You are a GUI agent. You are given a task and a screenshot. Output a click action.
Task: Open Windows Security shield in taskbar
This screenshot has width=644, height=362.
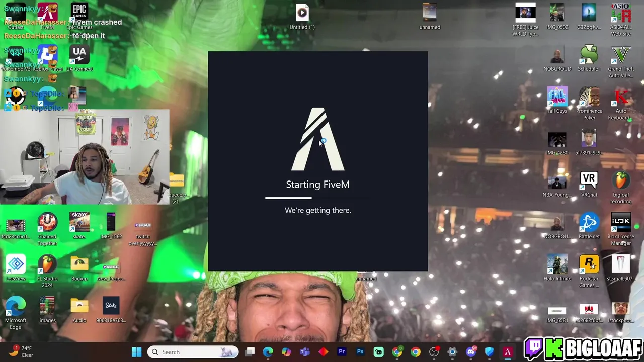tap(489, 352)
